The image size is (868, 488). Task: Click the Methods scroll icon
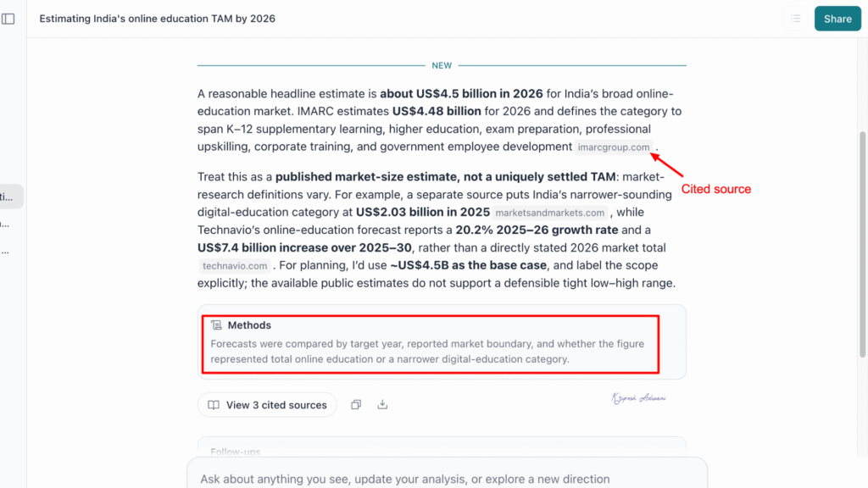tap(216, 325)
